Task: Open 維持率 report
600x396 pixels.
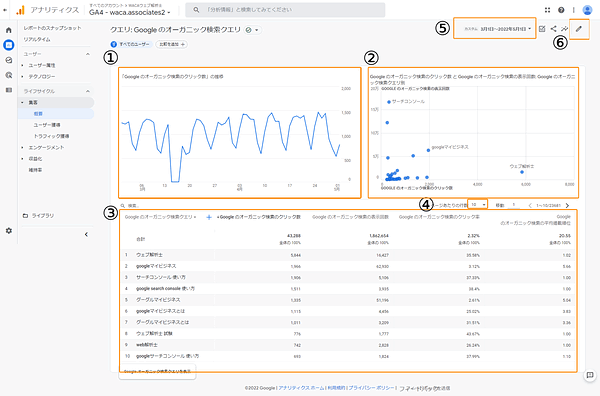Action: coord(35,170)
